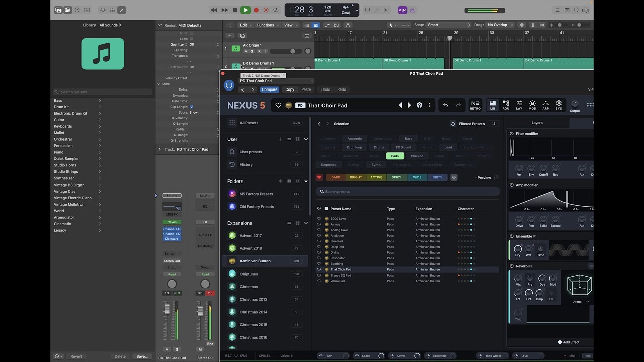This screenshot has height=362, width=644.
Task: Click Logic's Play button
Action: (246, 10)
